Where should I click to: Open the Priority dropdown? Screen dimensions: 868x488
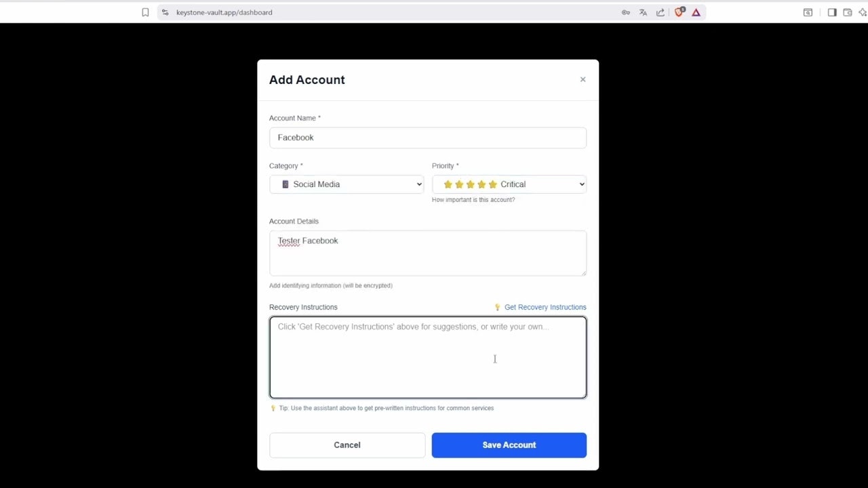pyautogui.click(x=509, y=184)
